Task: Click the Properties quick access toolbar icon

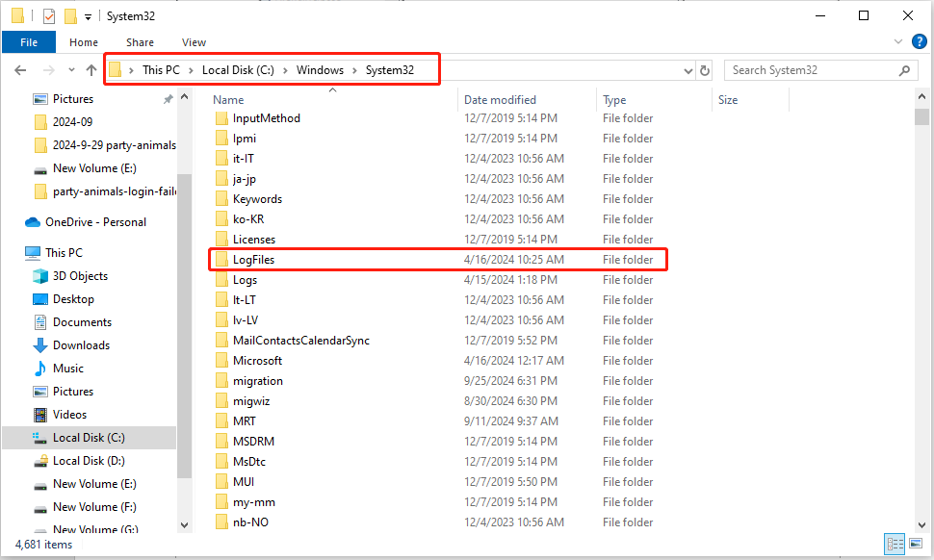Action: [49, 16]
